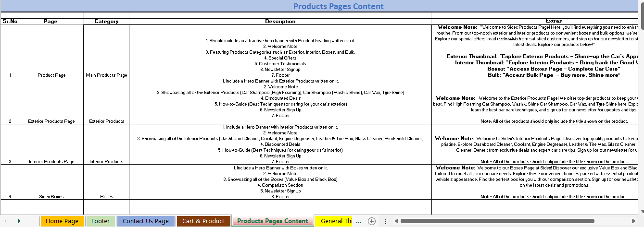Go to the Cart & Product sheet
644x227 pixels.
coord(203,221)
